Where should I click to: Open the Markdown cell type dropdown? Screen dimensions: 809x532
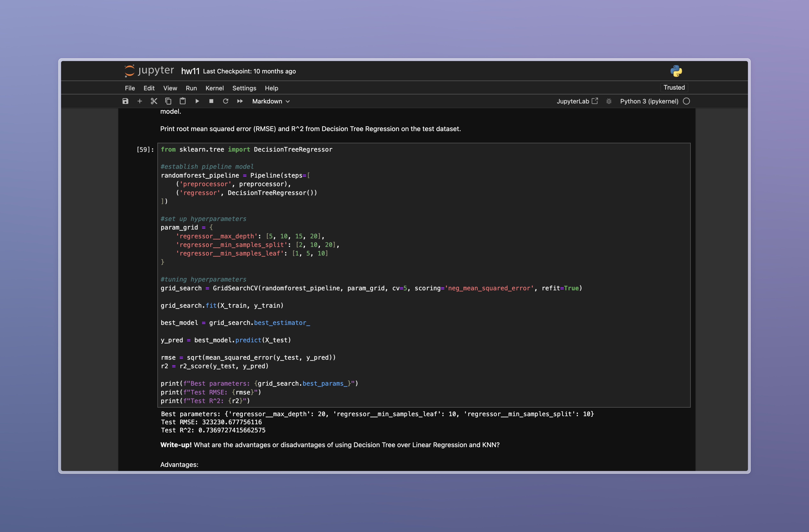point(271,101)
